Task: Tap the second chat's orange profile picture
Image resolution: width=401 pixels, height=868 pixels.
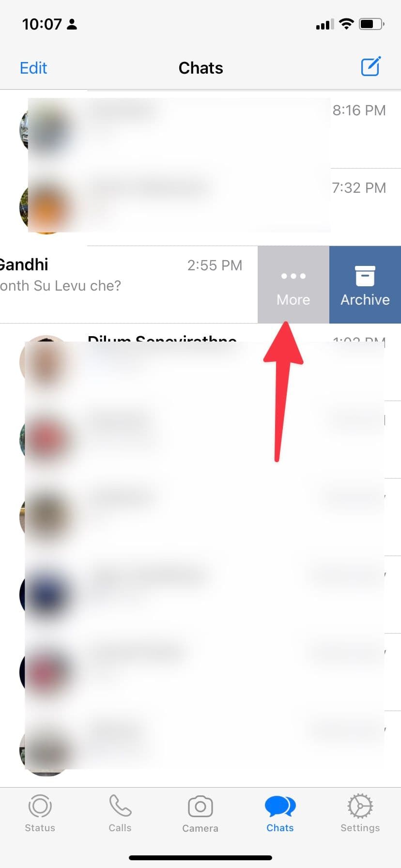Action: pyautogui.click(x=46, y=207)
